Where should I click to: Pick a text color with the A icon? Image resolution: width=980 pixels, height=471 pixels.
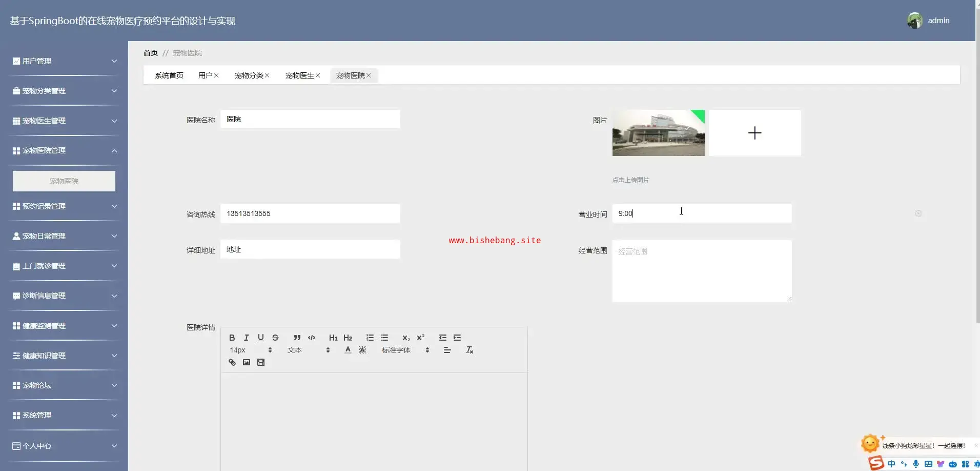tap(348, 350)
